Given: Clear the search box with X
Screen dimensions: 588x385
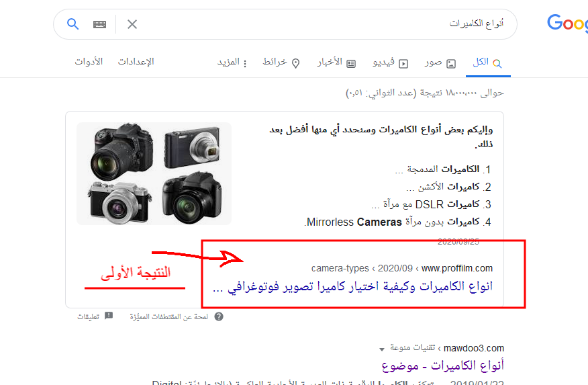Looking at the screenshot, I should [132, 24].
